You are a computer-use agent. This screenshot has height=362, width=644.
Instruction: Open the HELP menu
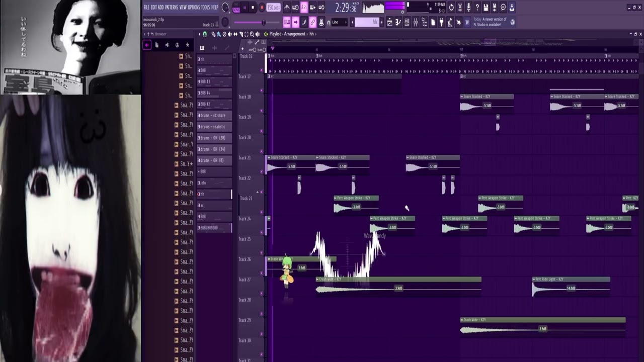(x=215, y=7)
